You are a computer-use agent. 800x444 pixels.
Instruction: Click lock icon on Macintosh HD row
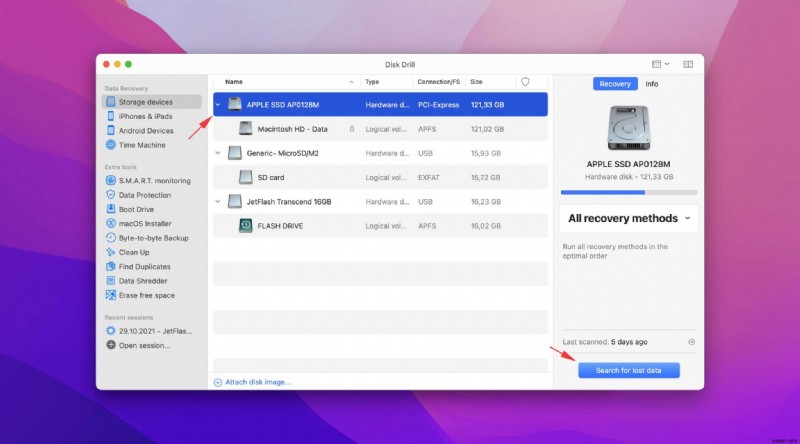pyautogui.click(x=352, y=129)
